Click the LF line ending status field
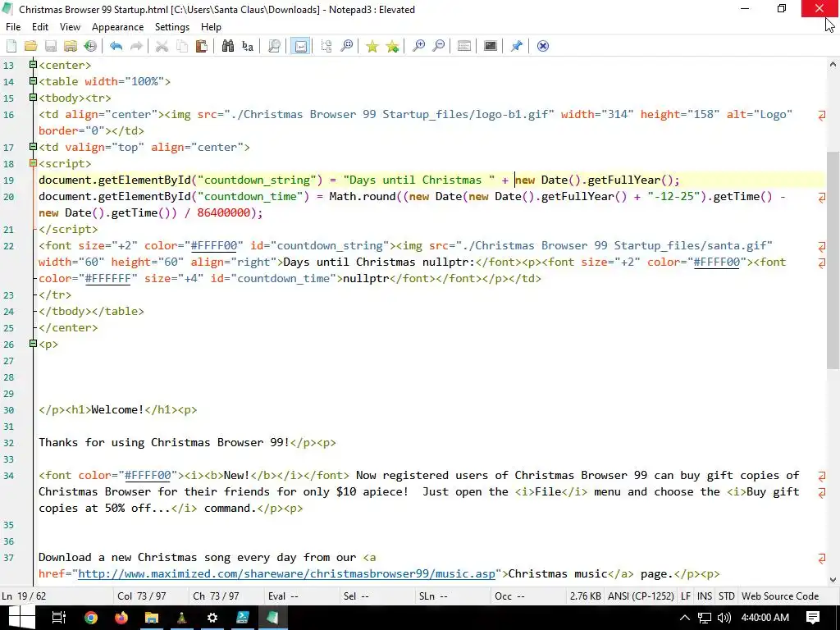Screen dimensions: 840x630 pos(686,596)
